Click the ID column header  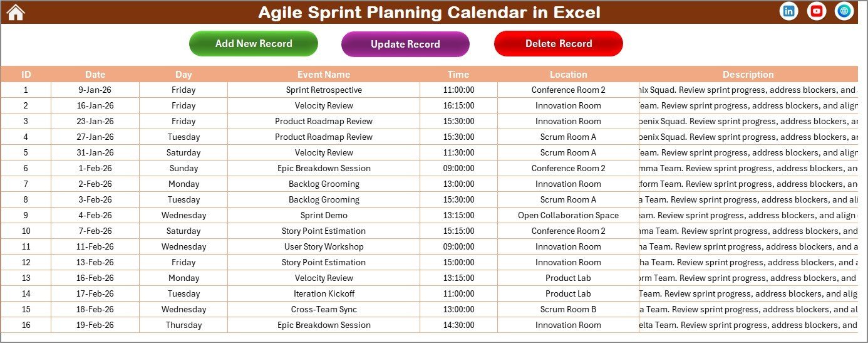(26, 74)
